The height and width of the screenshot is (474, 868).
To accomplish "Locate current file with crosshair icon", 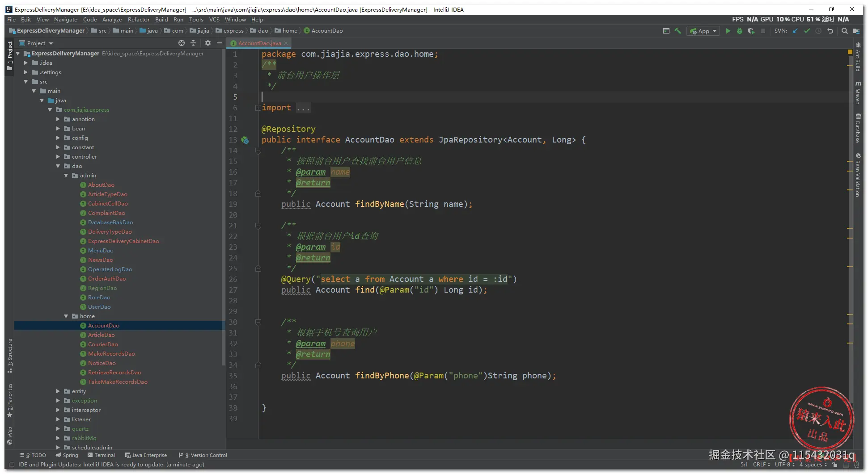I will [x=182, y=43].
